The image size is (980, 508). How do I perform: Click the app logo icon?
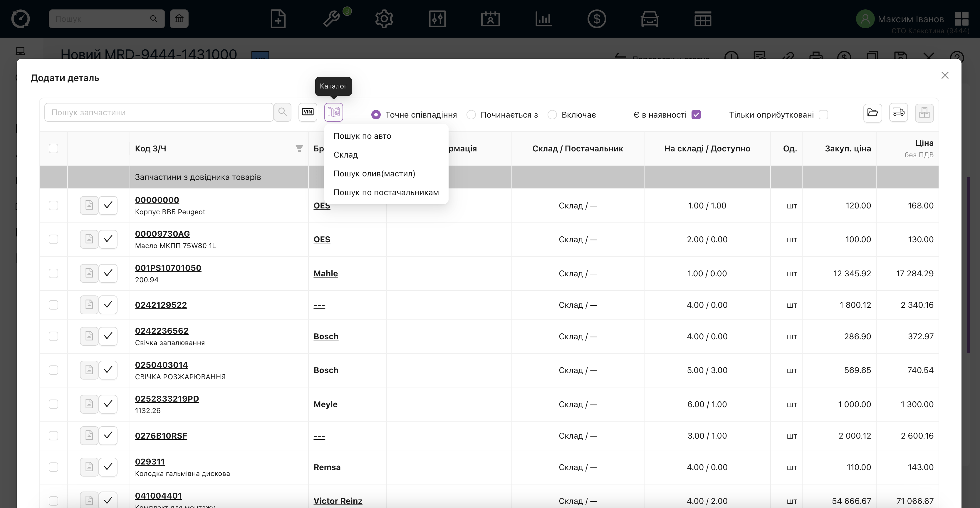point(20,19)
